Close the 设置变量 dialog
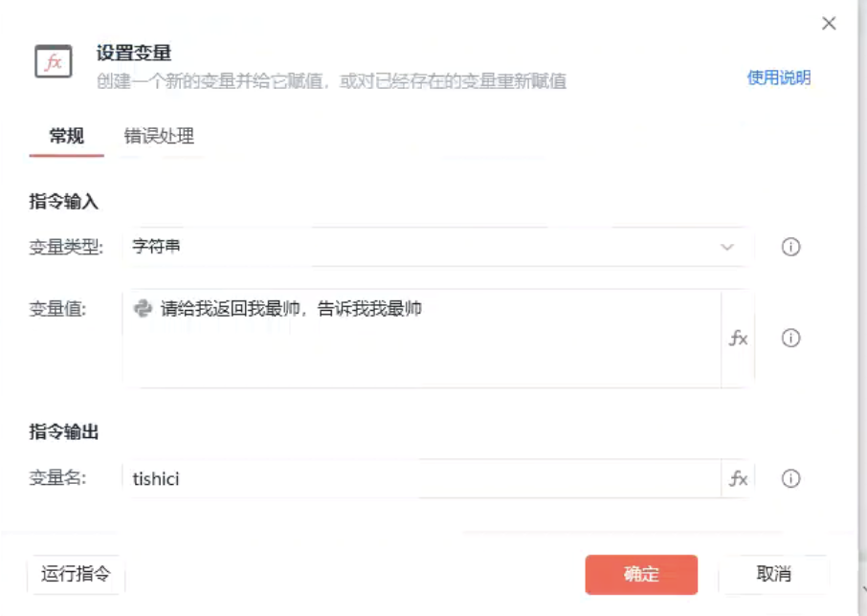 point(829,24)
